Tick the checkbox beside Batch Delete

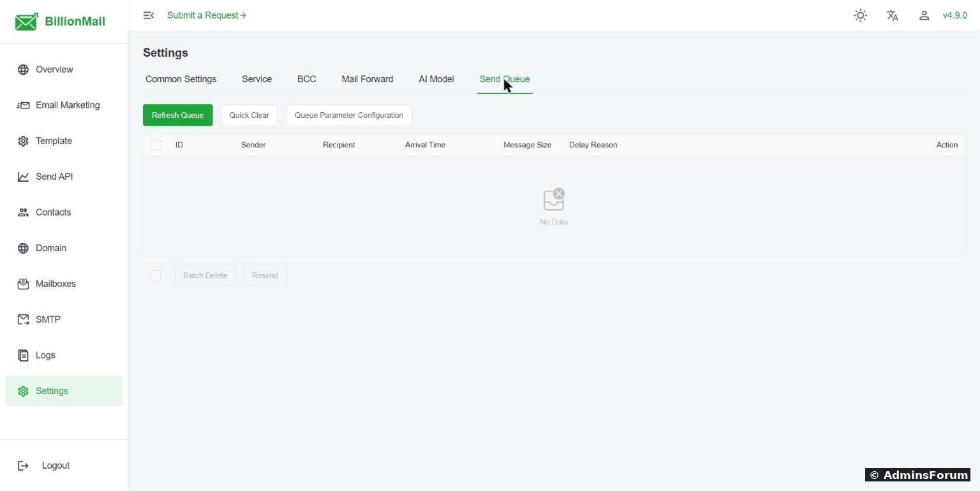(156, 275)
